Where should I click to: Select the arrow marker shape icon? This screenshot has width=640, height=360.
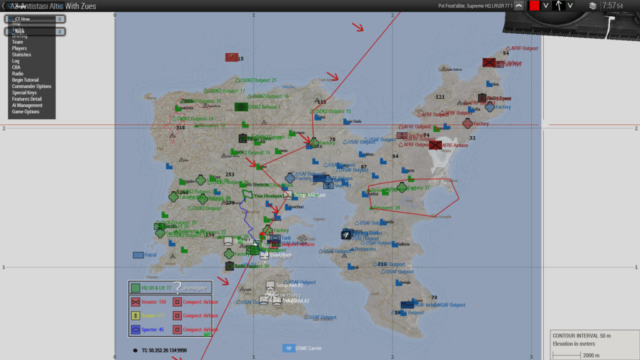tap(558, 6)
